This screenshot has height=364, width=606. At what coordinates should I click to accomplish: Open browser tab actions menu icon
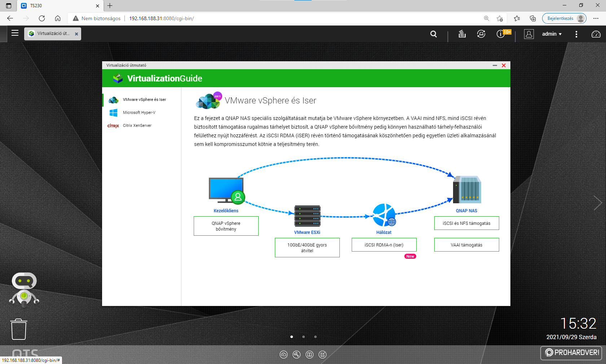(9, 6)
